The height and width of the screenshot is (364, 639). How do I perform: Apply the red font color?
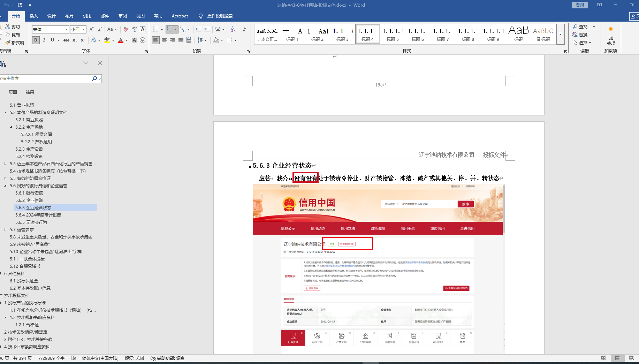(121, 40)
